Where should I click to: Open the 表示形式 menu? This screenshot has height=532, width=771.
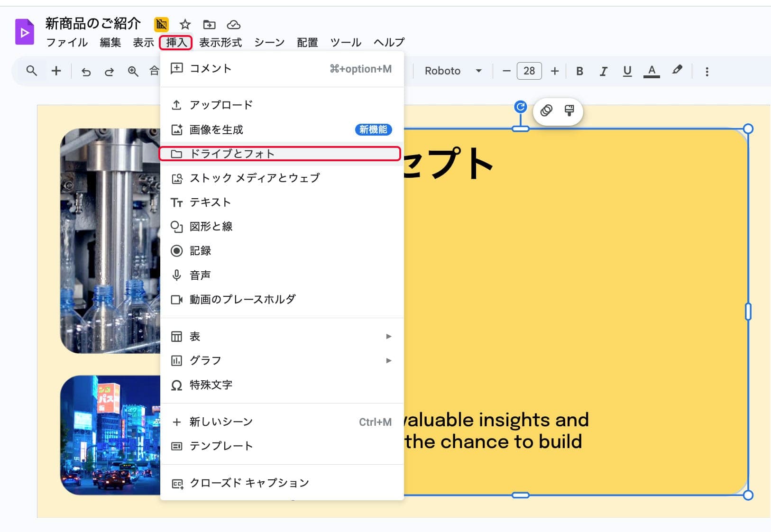click(x=220, y=43)
